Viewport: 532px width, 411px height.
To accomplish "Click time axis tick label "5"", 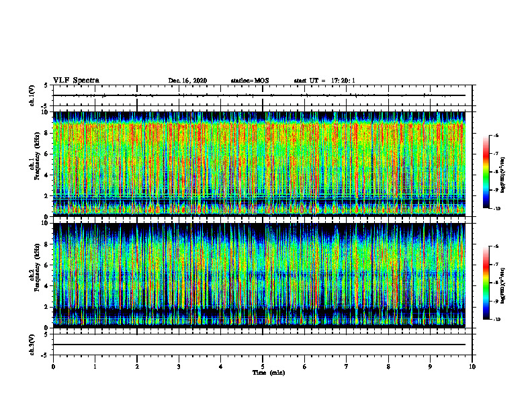I will pyautogui.click(x=263, y=367).
